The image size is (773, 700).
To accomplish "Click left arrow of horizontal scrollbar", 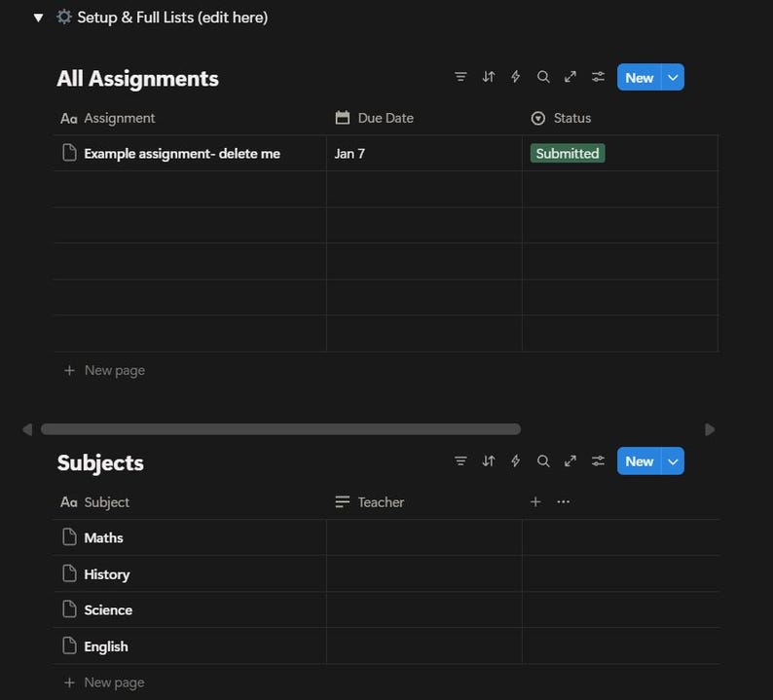I will pyautogui.click(x=27, y=429).
